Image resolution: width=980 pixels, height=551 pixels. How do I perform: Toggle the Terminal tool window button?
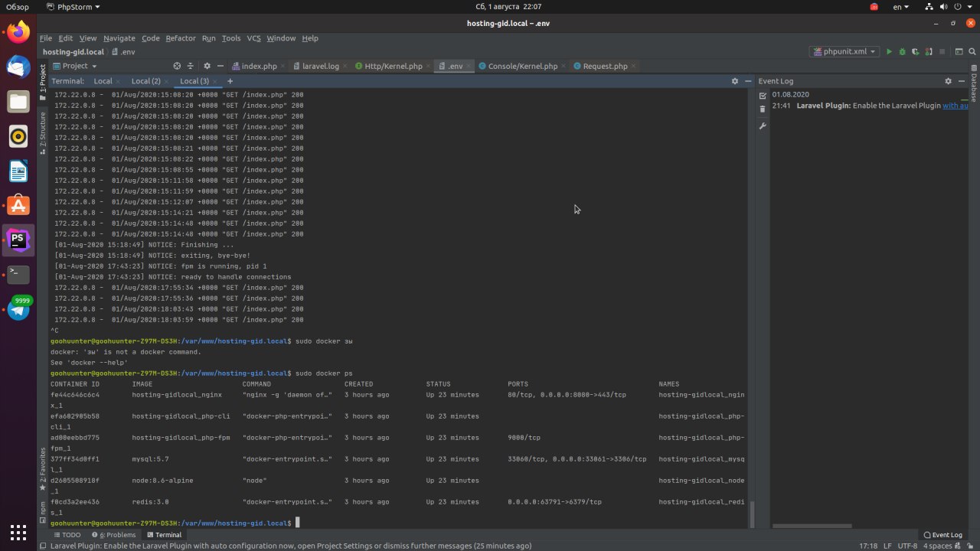point(164,535)
